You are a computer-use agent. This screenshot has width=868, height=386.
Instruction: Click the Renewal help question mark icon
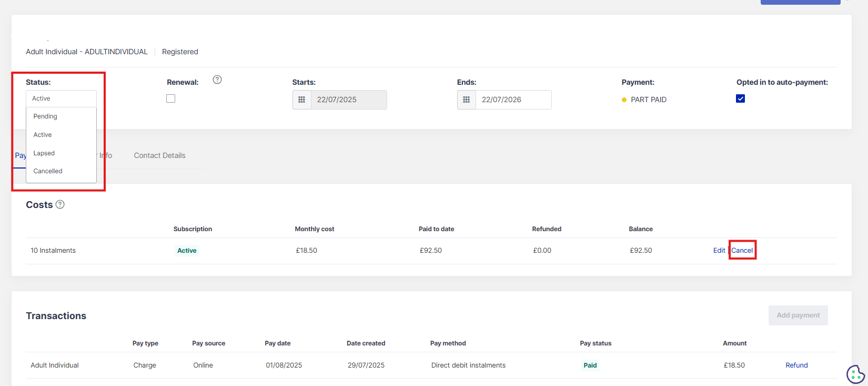(x=217, y=80)
